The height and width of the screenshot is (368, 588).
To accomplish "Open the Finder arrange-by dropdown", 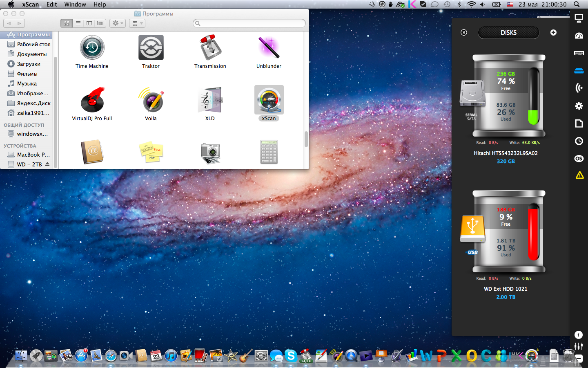I will (x=137, y=23).
